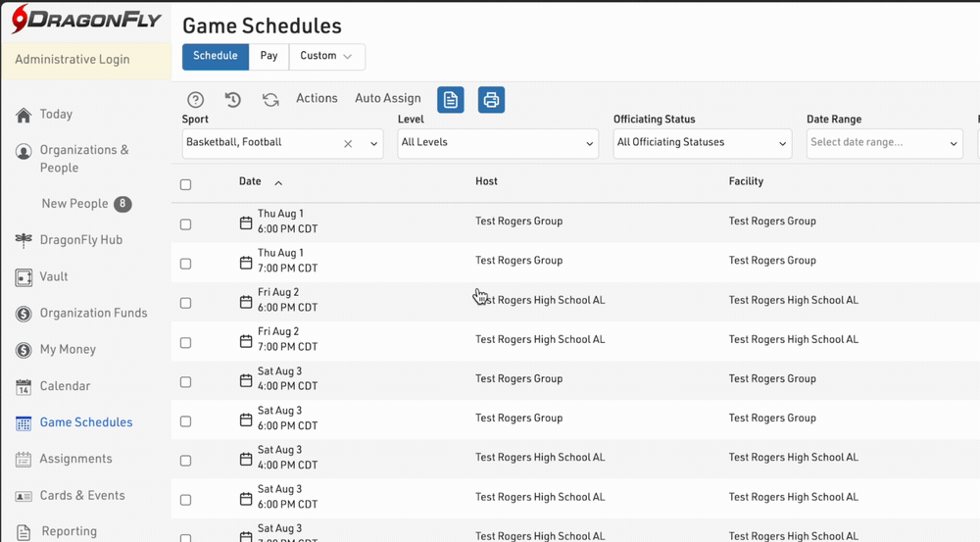Click the Date column sort arrow
This screenshot has height=542, width=980.
click(278, 183)
